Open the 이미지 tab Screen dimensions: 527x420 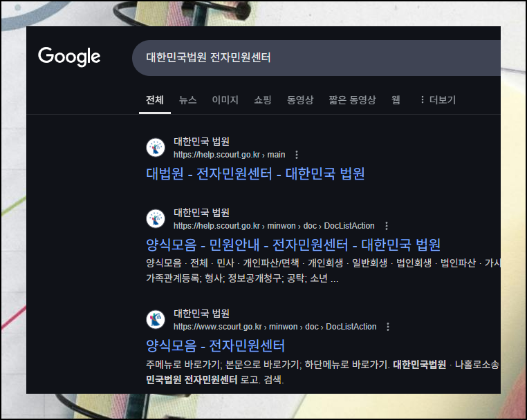[225, 99]
